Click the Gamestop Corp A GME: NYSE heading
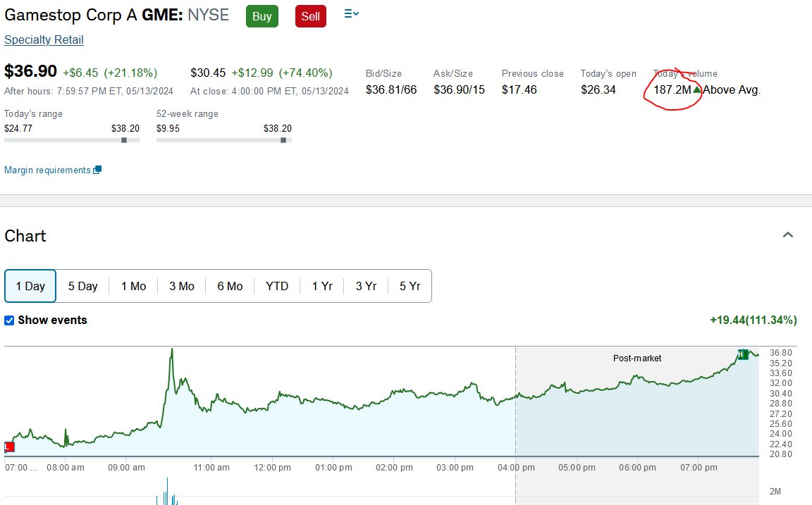The width and height of the screenshot is (812, 505). click(116, 15)
